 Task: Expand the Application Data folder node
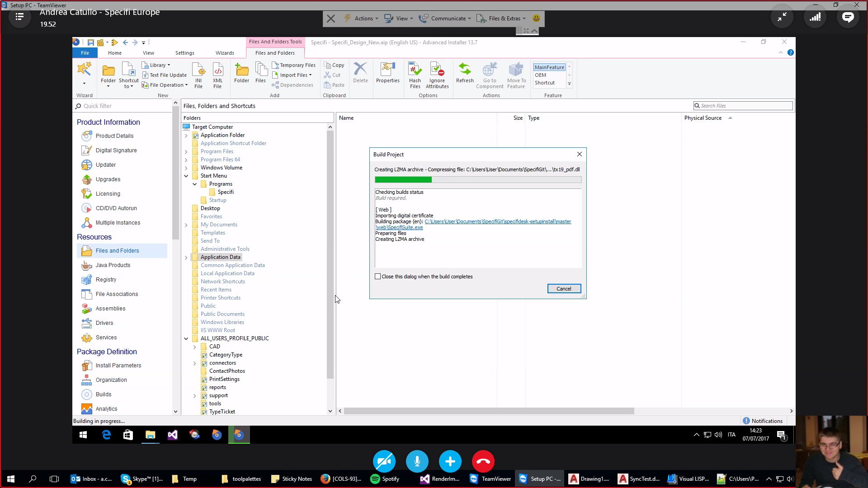[186, 258]
